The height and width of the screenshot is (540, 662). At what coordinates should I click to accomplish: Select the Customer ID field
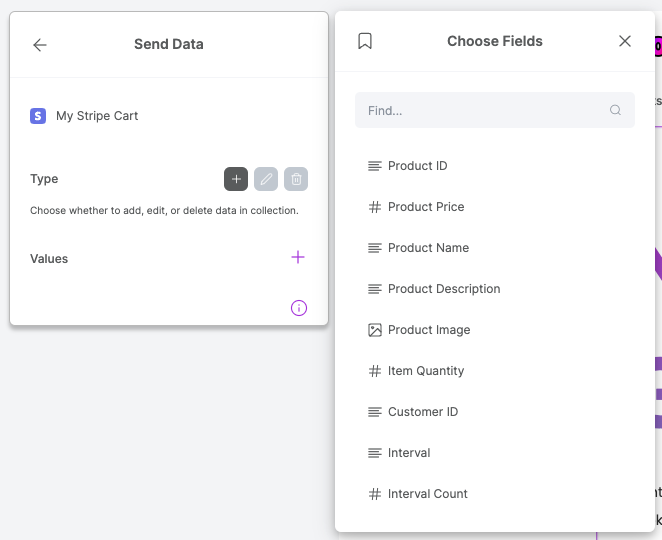422,412
